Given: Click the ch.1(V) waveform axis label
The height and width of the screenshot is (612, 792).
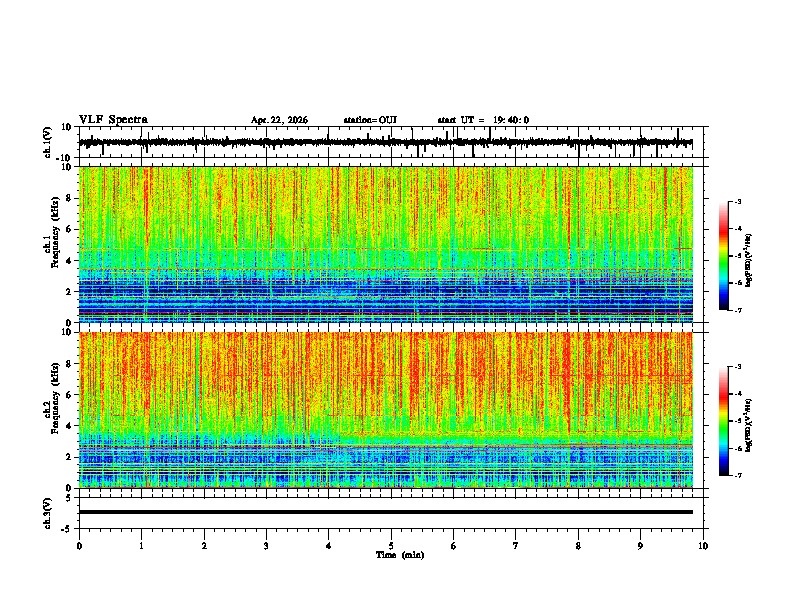Looking at the screenshot, I should 48,142.
